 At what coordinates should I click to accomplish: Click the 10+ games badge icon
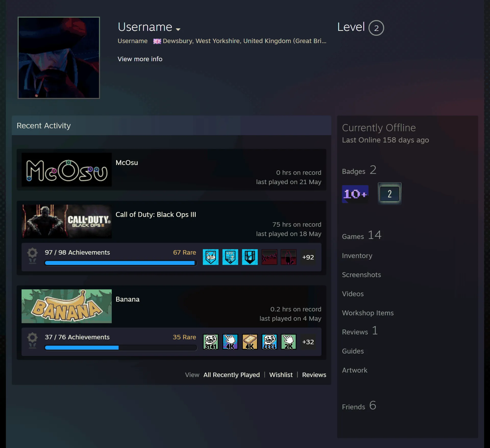point(355,194)
